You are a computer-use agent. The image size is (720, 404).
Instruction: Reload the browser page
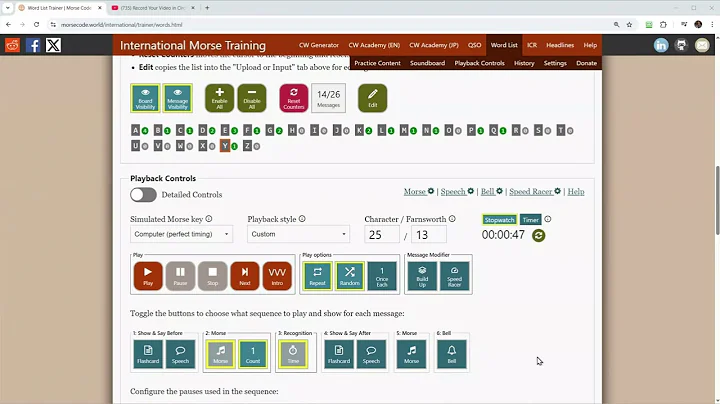click(36, 25)
